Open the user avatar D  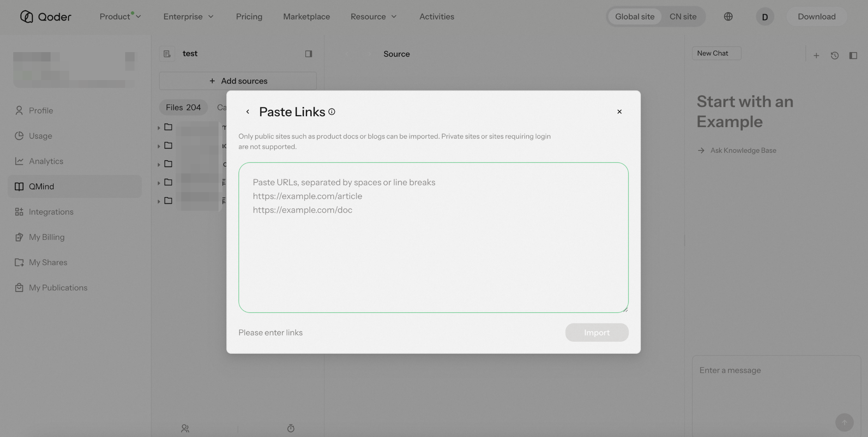tap(765, 17)
